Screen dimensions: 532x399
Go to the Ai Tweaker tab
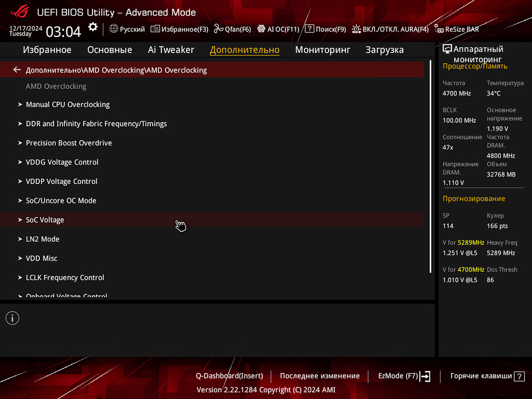tap(171, 50)
